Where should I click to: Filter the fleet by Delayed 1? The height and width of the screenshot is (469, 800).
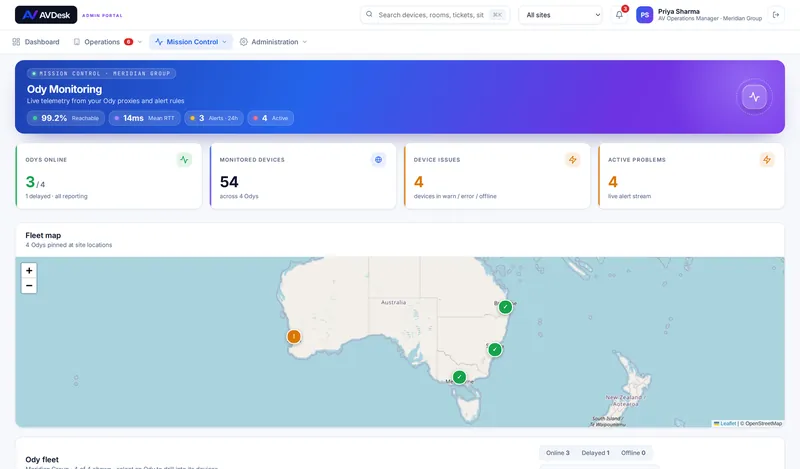tap(595, 453)
